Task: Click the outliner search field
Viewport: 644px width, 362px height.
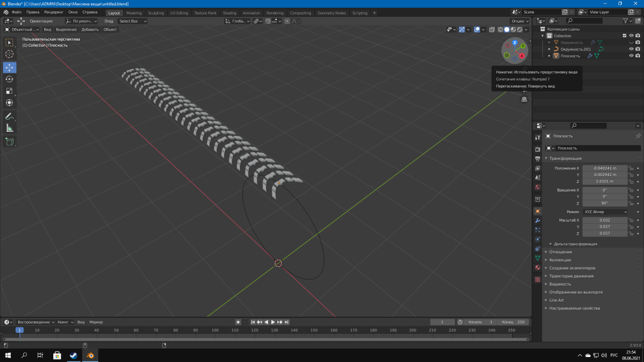Action: [x=584, y=21]
